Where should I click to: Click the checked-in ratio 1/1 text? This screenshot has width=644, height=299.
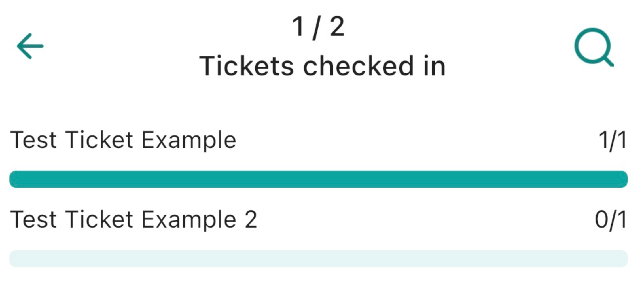[612, 140]
